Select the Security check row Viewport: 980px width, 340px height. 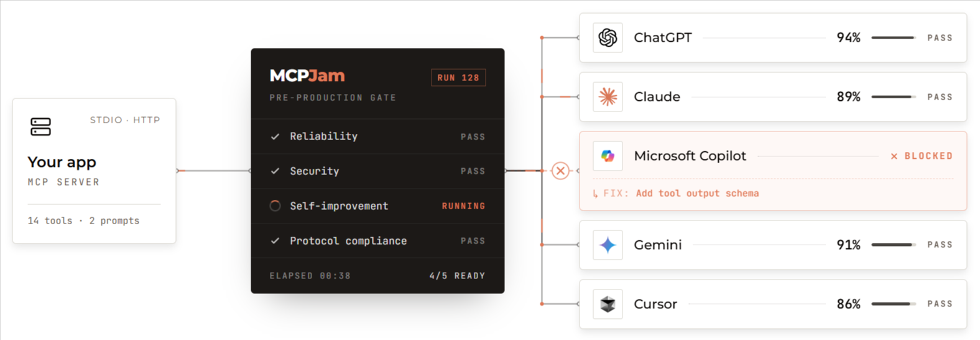[377, 171]
